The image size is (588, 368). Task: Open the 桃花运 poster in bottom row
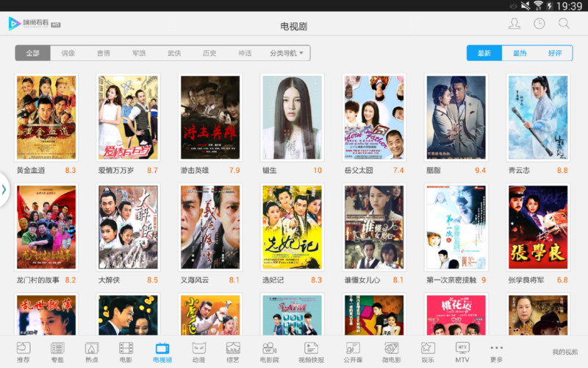456,314
